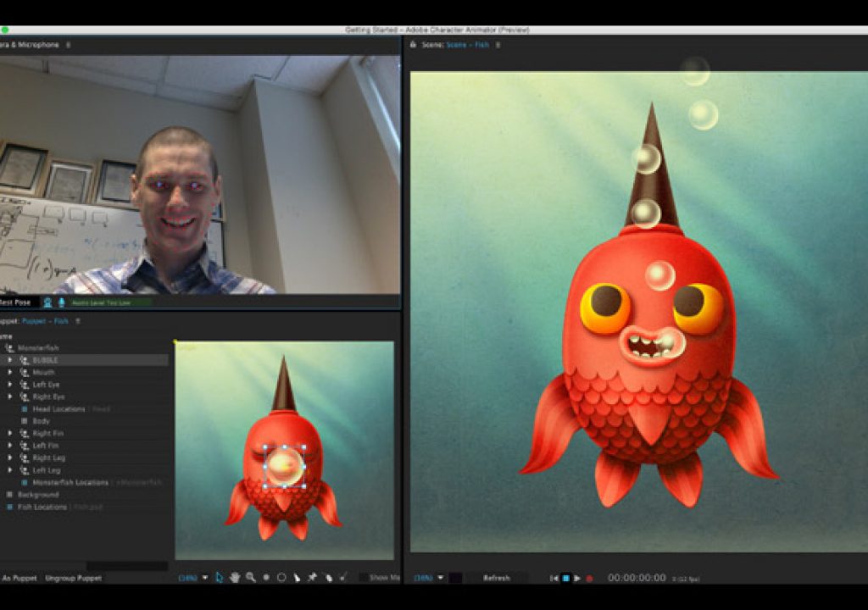Expand the Left Fin group
Image resolution: width=868 pixels, height=610 pixels.
[9, 445]
